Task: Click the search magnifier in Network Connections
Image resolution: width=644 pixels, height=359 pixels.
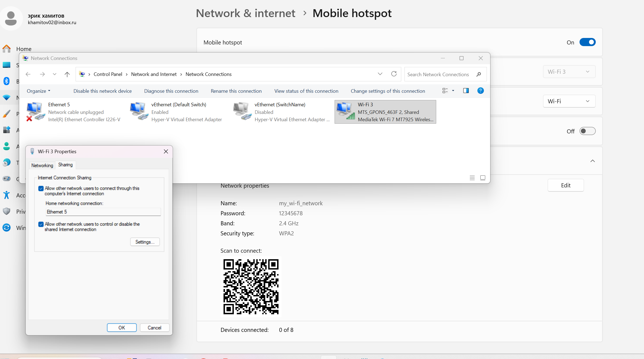Action: point(479,74)
